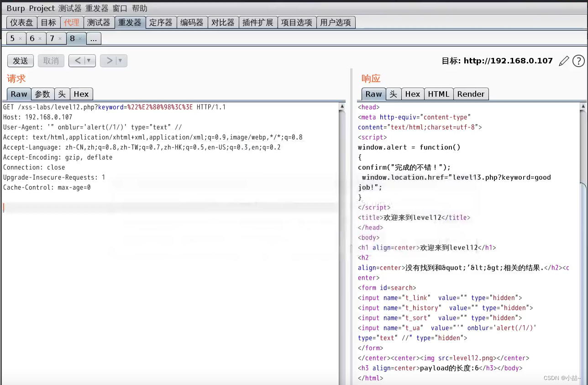
Task: Click the target label http://192.168.0.107
Action: pyautogui.click(x=508, y=61)
